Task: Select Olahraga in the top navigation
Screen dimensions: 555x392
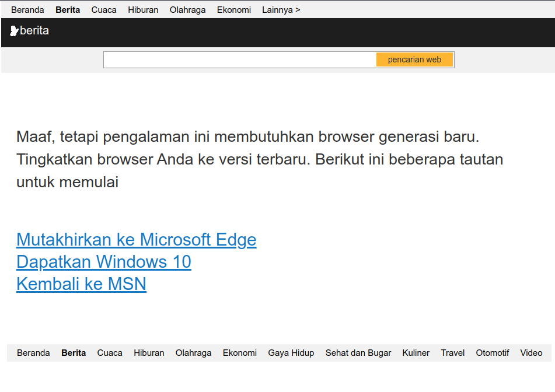Action: click(187, 9)
